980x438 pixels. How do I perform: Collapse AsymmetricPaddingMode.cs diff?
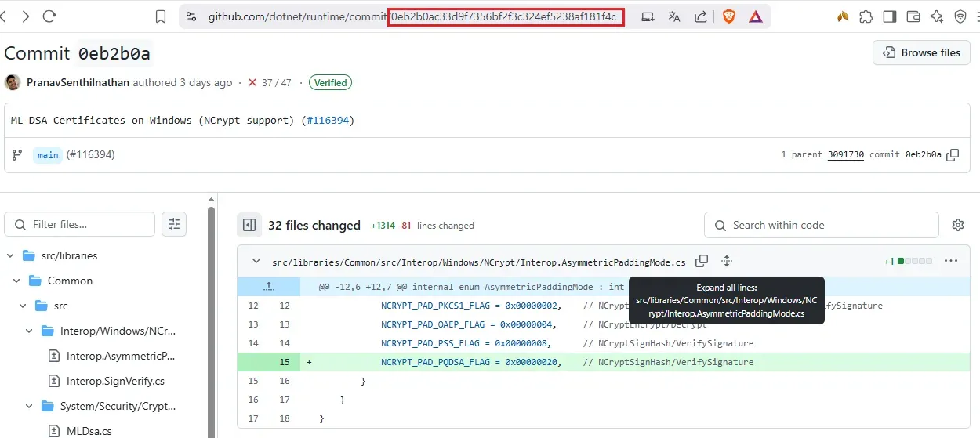256,261
